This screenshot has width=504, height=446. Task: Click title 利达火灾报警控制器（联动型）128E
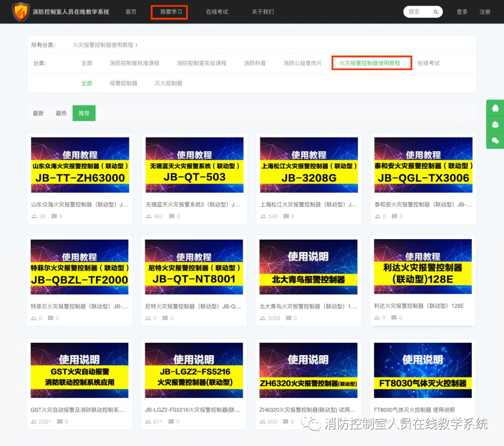(x=419, y=306)
